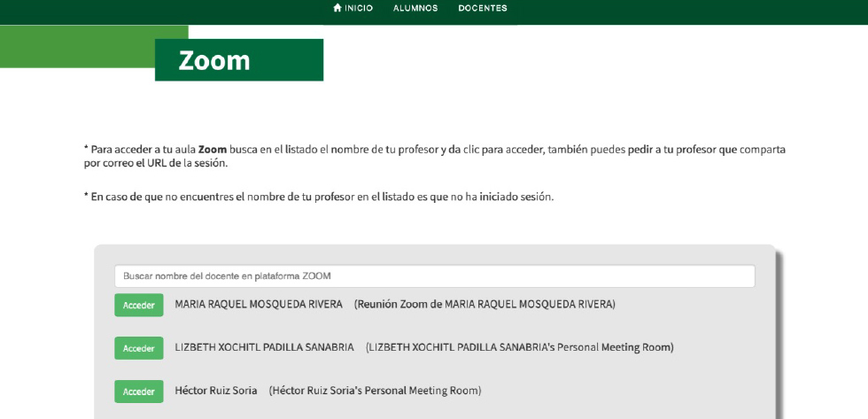Image resolution: width=868 pixels, height=419 pixels.
Task: Select the name Héctor Ruiz Soria
Action: pos(216,391)
